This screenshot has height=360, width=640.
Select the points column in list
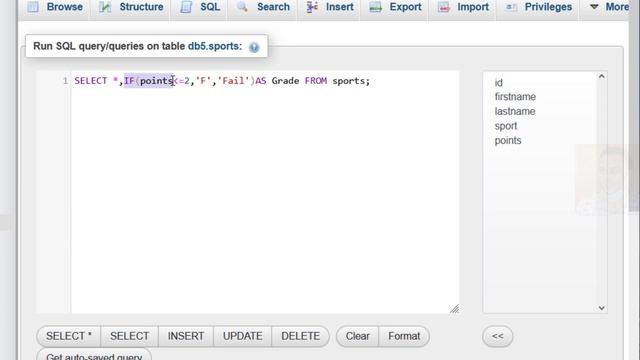[x=508, y=140]
